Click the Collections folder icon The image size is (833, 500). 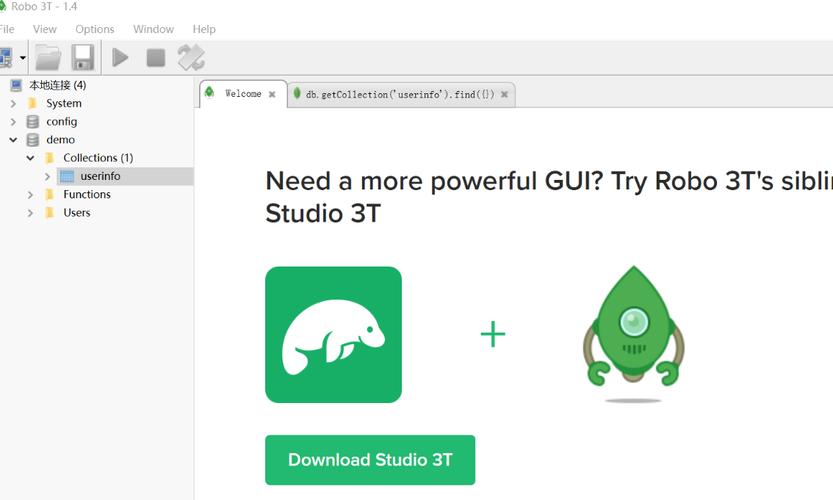click(49, 158)
